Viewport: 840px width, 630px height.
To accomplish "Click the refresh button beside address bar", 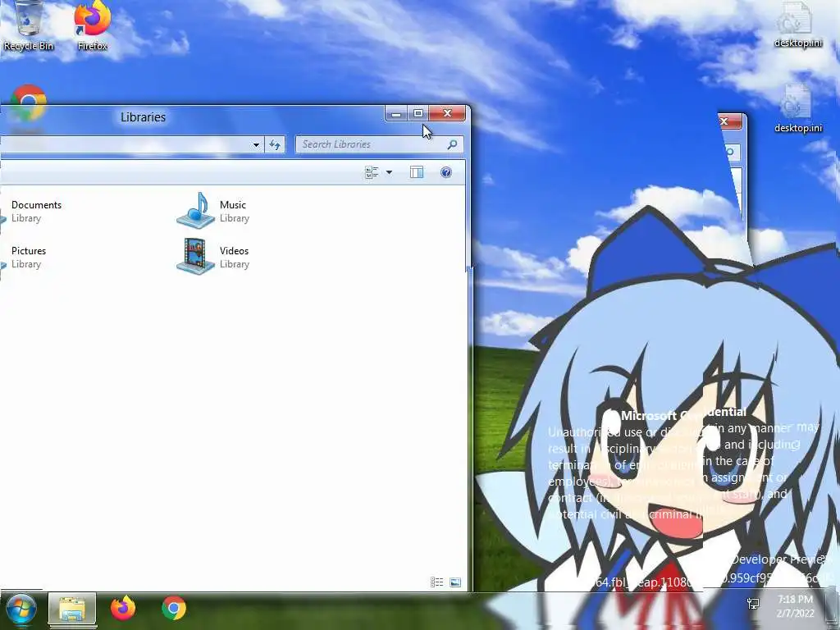I will 275,144.
